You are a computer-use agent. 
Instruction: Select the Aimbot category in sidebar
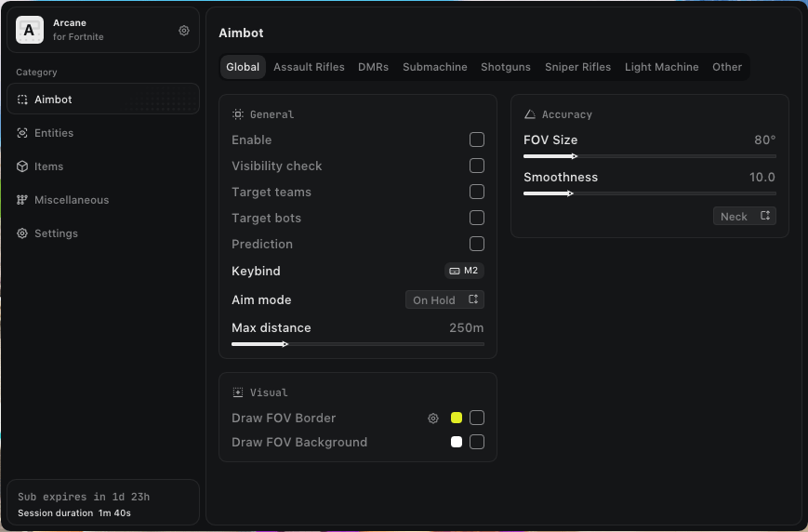pos(53,100)
